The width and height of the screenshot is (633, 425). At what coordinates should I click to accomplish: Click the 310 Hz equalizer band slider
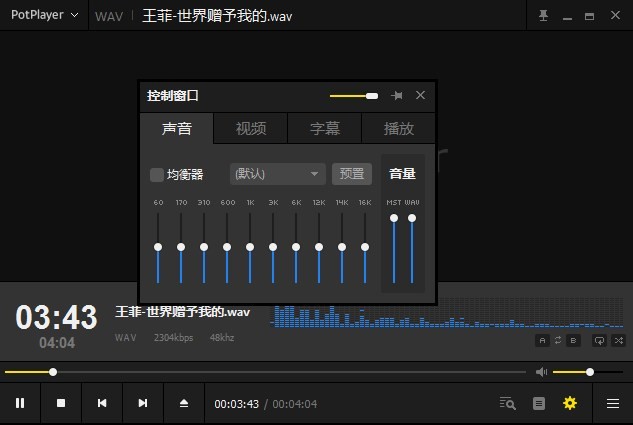point(204,247)
